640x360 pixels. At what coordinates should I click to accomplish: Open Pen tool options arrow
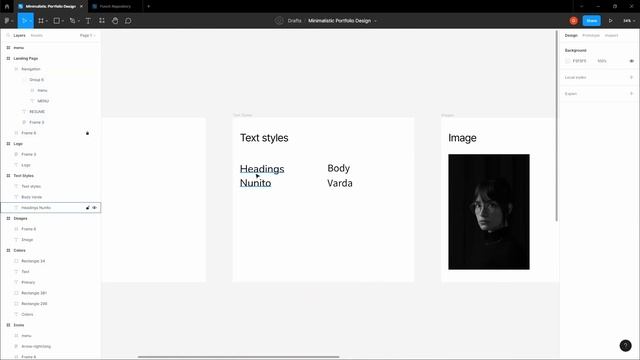click(x=78, y=21)
